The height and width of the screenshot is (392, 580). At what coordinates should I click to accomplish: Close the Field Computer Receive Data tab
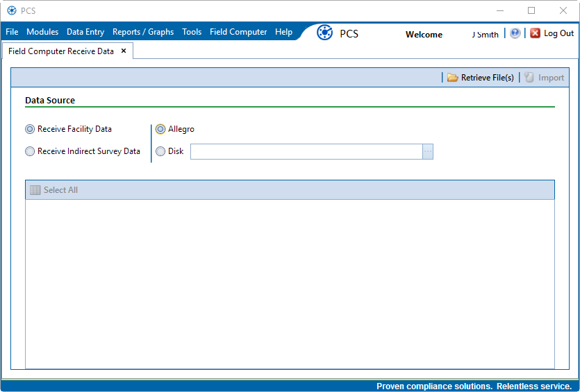click(x=124, y=51)
